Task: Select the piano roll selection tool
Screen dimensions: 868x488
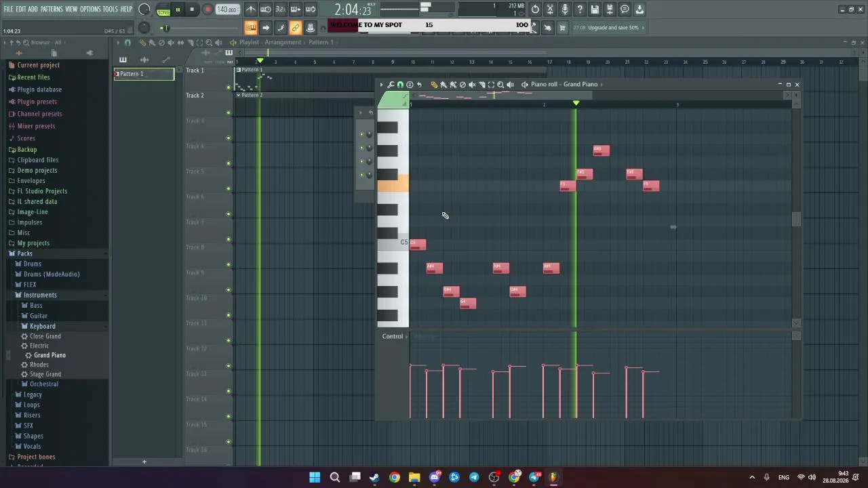Action: coord(491,85)
